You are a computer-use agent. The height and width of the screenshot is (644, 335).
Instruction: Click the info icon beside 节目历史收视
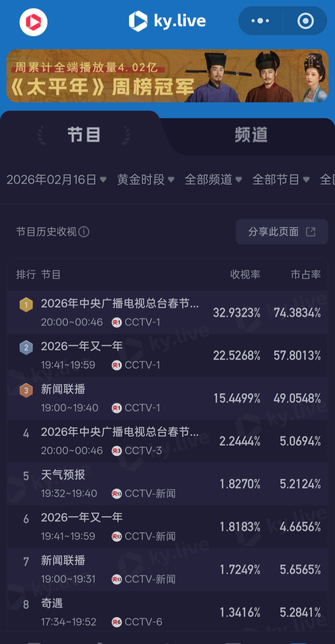coord(84,232)
